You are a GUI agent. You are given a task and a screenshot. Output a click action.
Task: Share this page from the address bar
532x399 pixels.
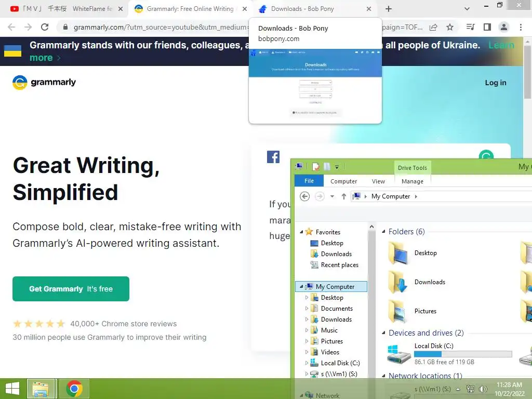point(433,27)
